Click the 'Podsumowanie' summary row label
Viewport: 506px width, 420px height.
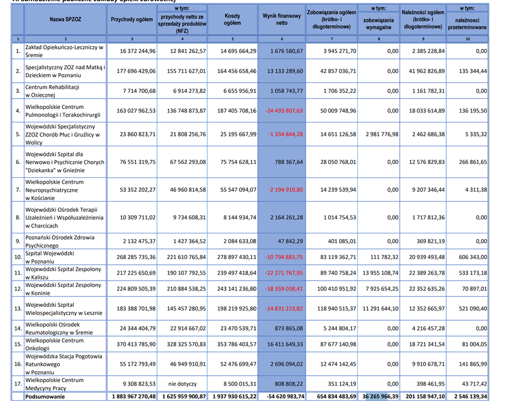coord(45,397)
